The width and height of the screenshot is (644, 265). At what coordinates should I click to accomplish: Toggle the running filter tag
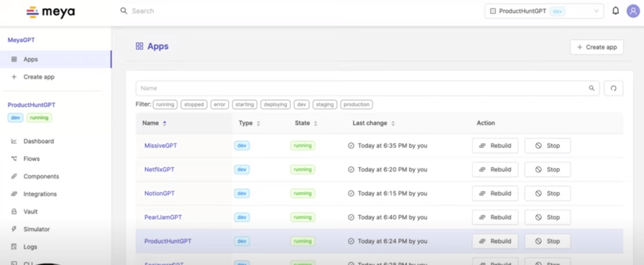point(165,104)
